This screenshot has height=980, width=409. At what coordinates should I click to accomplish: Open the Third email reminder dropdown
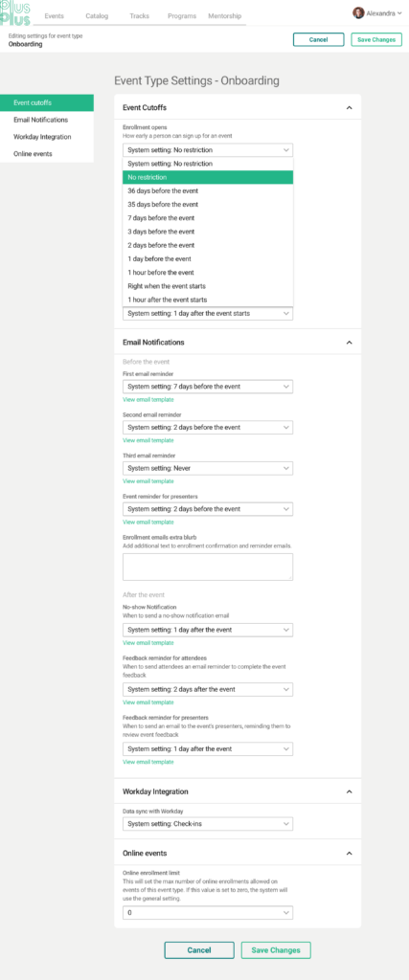tap(208, 468)
